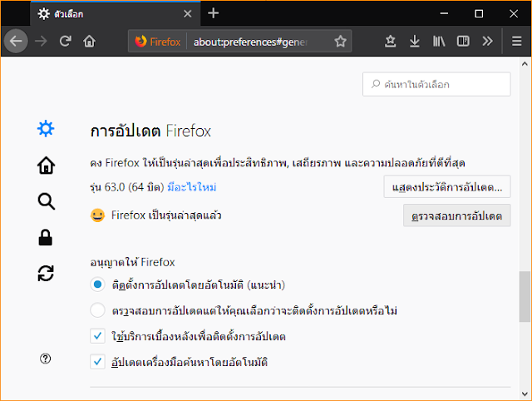
Task: Click the vertical scrollbar thumb
Action: [525, 296]
